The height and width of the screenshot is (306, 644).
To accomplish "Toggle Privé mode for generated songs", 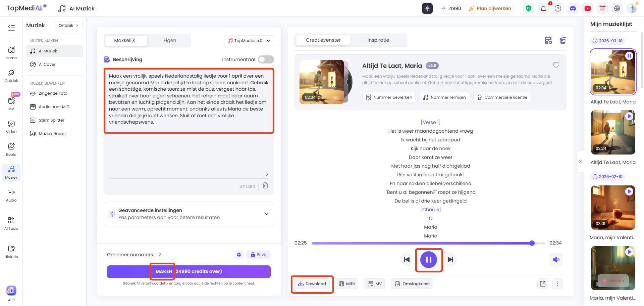I will point(258,254).
